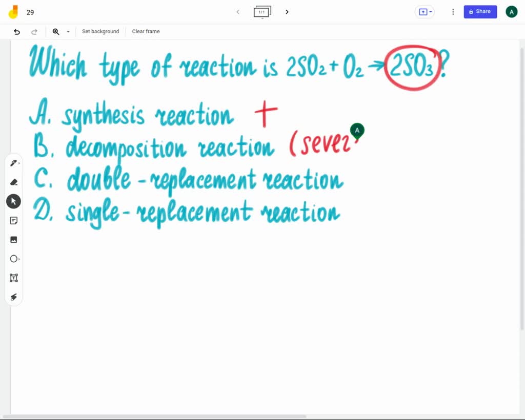Click the Clear frame button

coord(146,31)
